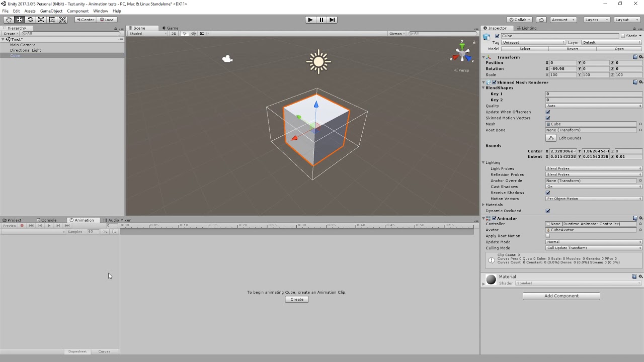The width and height of the screenshot is (644, 362).
Task: Go to next animation keyframe
Action: [58, 226]
